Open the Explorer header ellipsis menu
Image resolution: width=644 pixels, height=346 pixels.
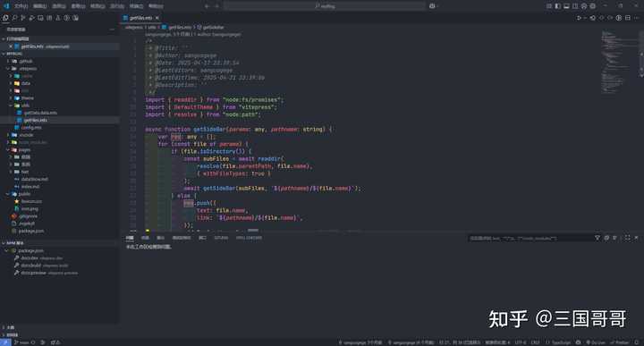[x=112, y=30]
